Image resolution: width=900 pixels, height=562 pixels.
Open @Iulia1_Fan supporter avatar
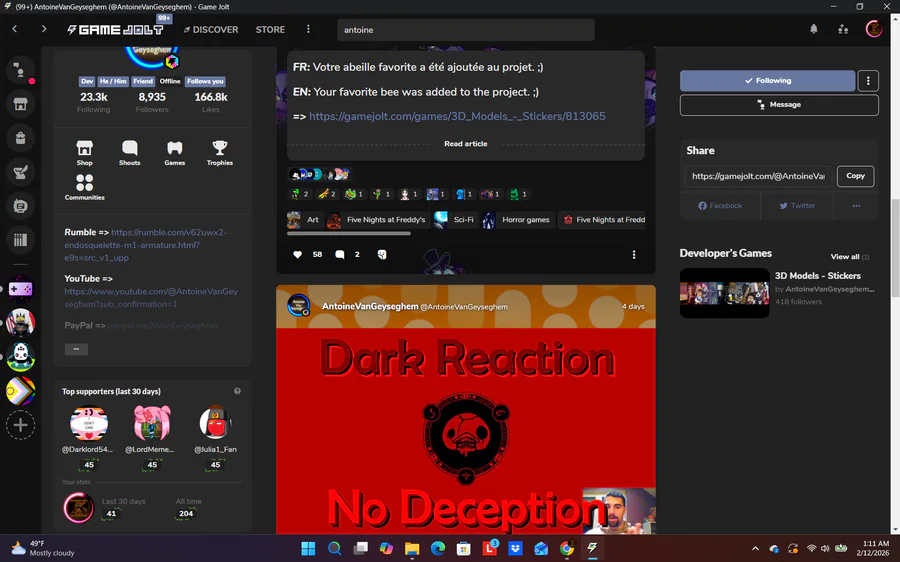coord(215,423)
